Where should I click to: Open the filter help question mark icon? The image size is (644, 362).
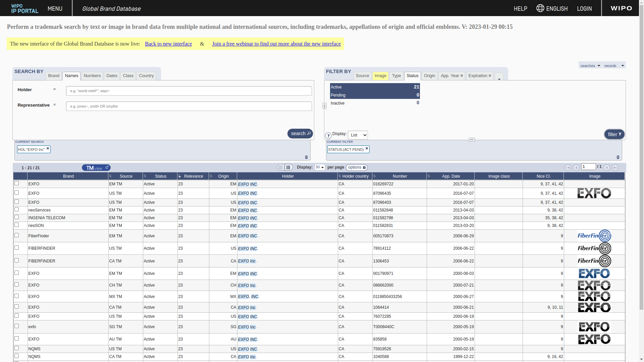[x=328, y=136]
